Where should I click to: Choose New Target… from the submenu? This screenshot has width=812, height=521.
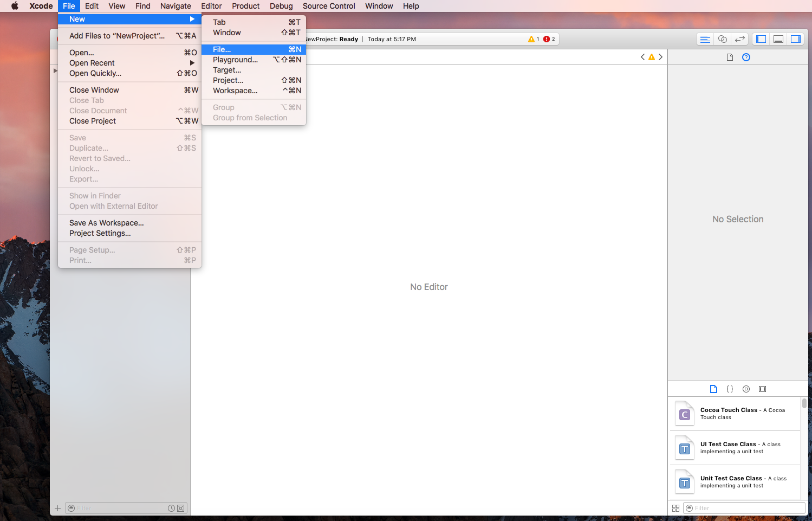coord(254,70)
